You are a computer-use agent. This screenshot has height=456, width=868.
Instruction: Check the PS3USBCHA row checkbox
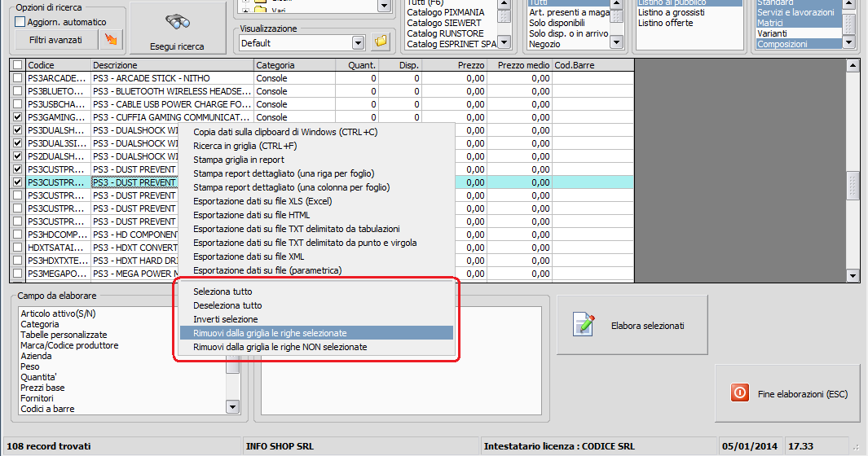[18, 104]
